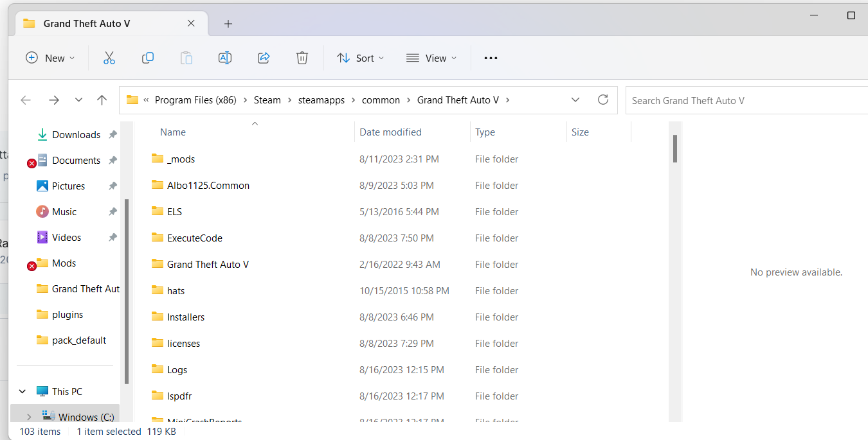868x440 pixels.
Task: Close the Grand Theft Auto V tab
Action: point(191,23)
